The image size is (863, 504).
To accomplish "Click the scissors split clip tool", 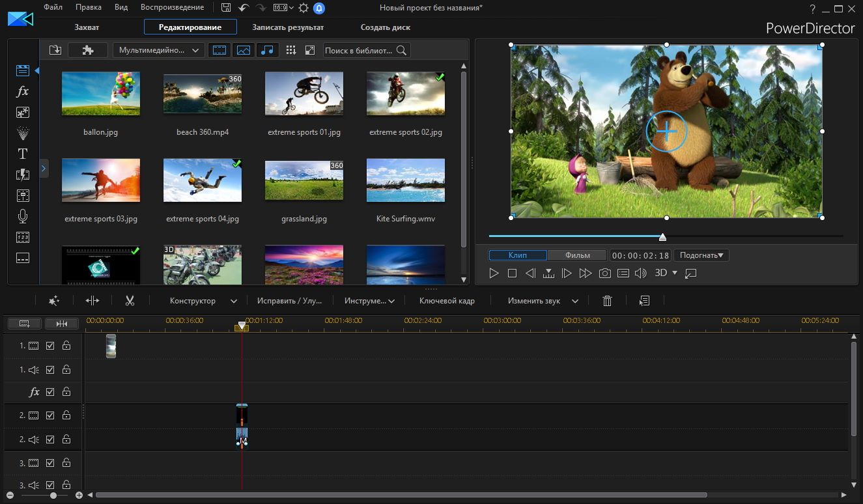I will point(130,301).
